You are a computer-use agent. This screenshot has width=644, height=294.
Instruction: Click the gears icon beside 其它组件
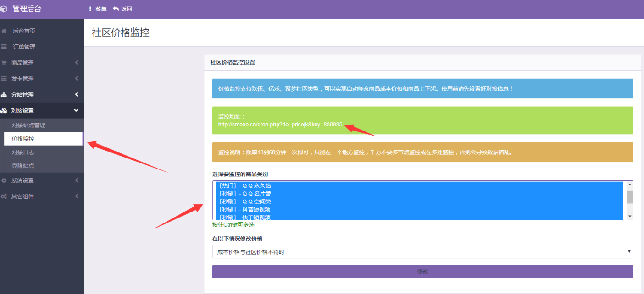click(4, 196)
